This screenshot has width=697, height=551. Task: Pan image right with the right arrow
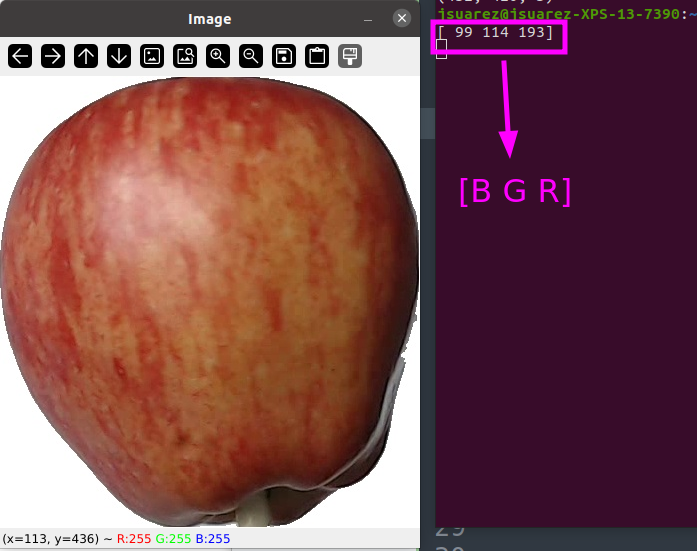pos(53,56)
